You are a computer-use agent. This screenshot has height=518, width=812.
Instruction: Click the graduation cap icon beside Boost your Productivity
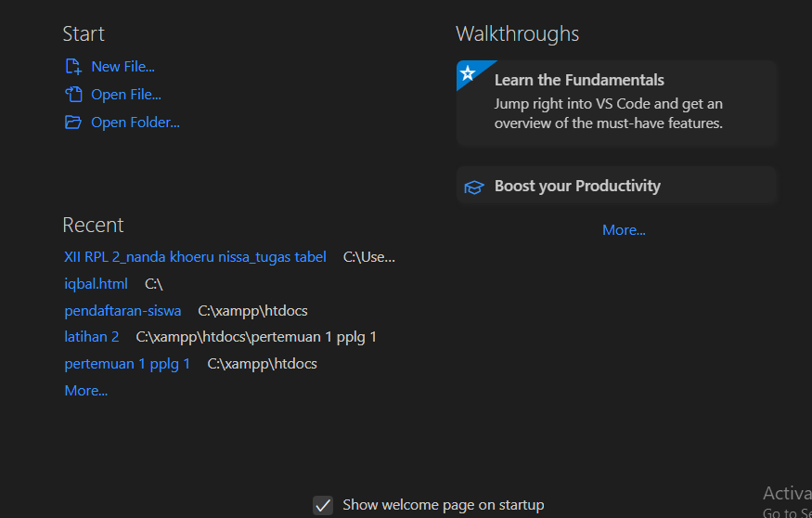[x=474, y=187]
